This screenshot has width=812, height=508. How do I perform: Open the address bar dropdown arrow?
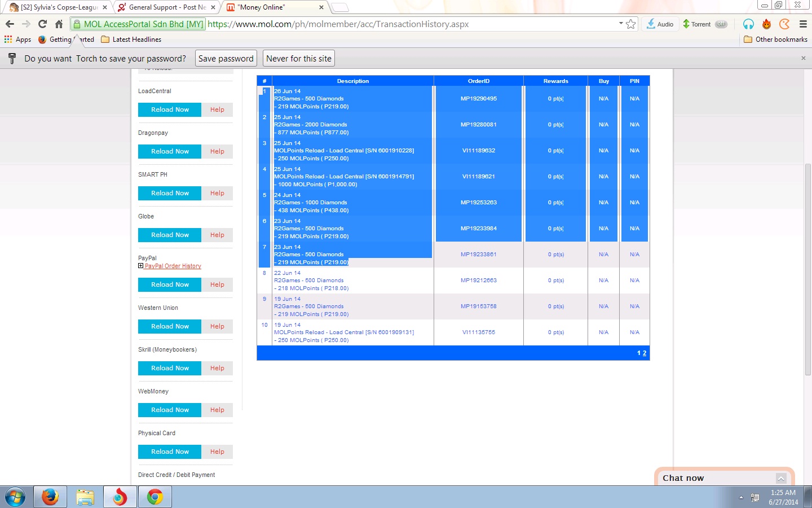[621, 23]
